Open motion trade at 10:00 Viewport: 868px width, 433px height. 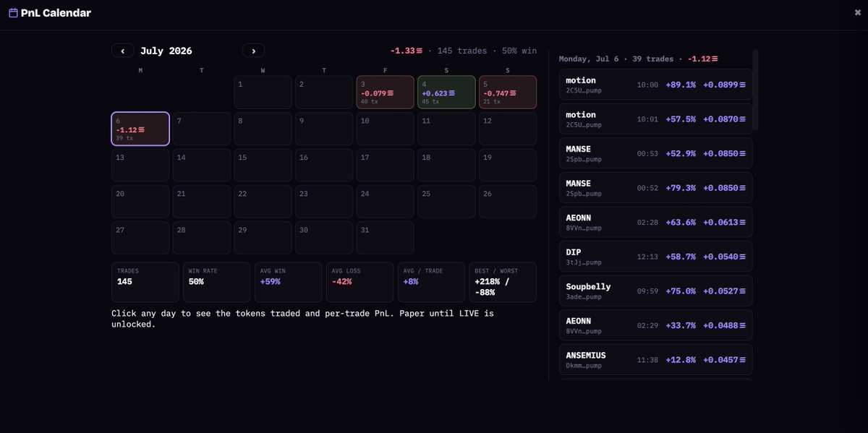655,85
